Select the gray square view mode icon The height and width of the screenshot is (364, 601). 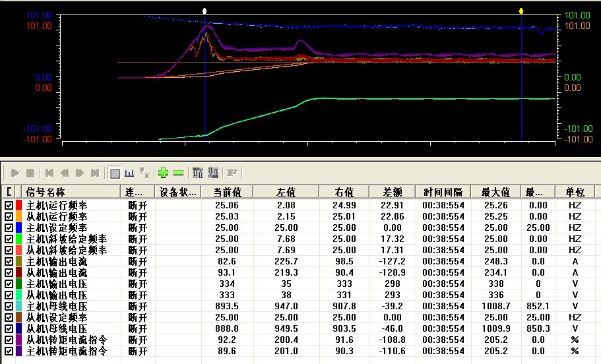[115, 173]
